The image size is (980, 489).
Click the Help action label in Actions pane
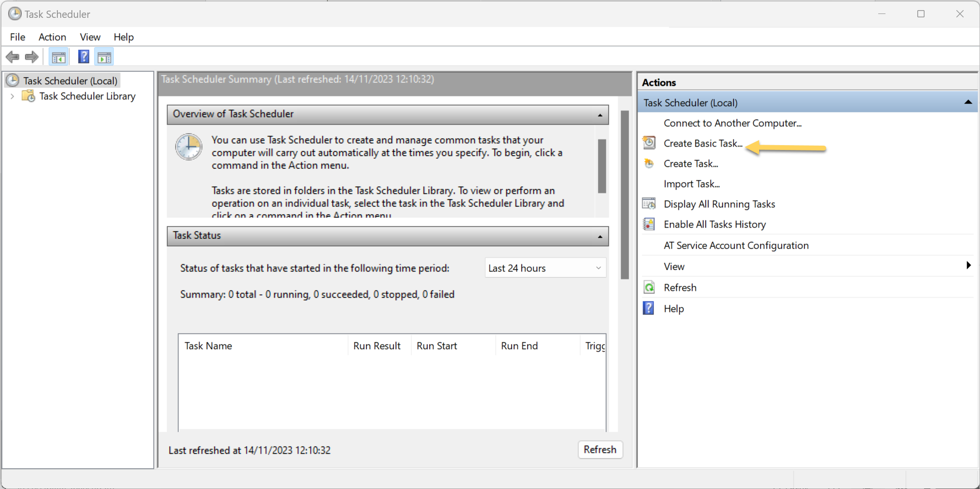[674, 309]
